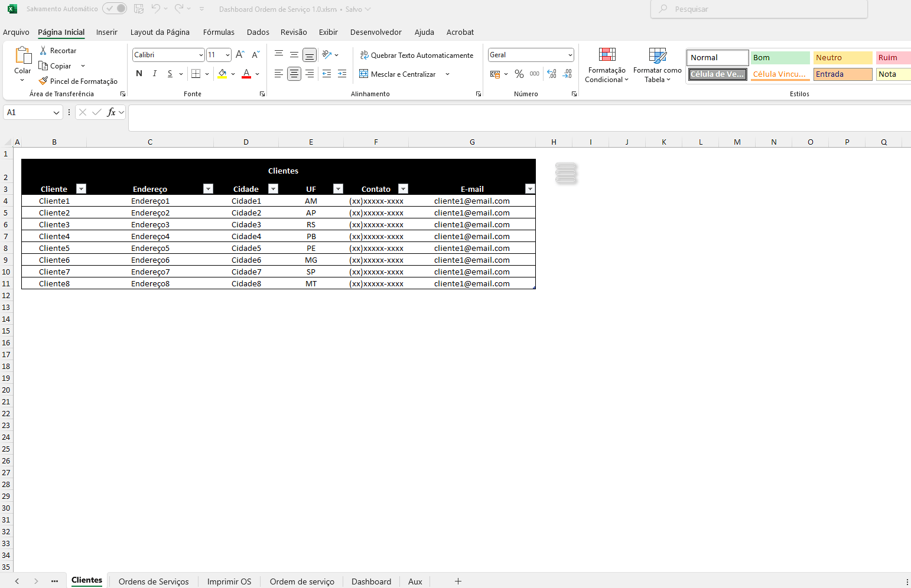911x588 pixels.
Task: Toggle Quebrar Texto Automaticamente
Action: click(x=417, y=55)
